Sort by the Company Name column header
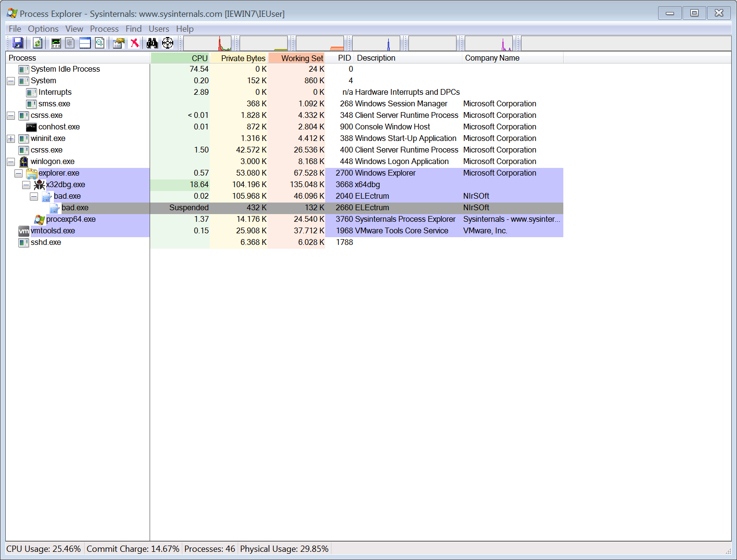The width and height of the screenshot is (737, 560). pos(513,58)
